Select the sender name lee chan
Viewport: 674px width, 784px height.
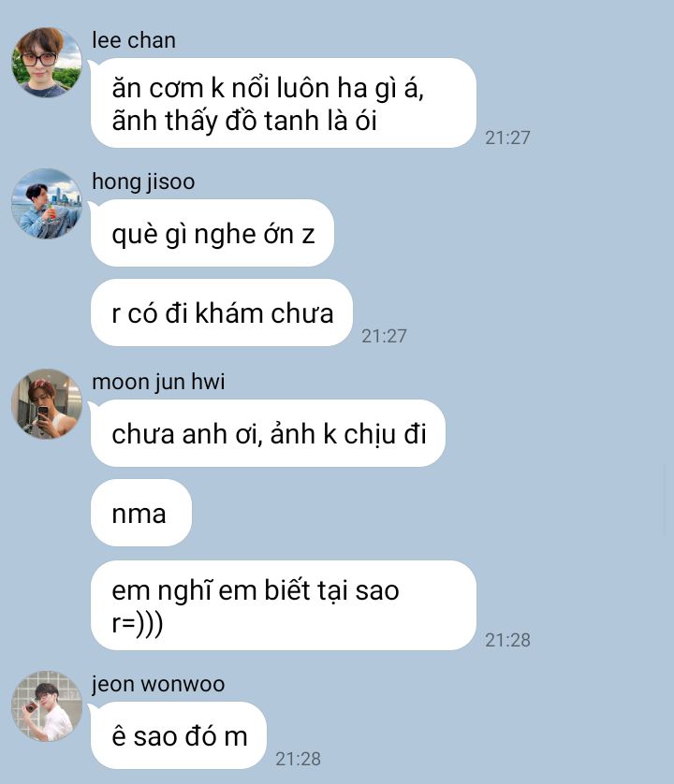point(134,40)
